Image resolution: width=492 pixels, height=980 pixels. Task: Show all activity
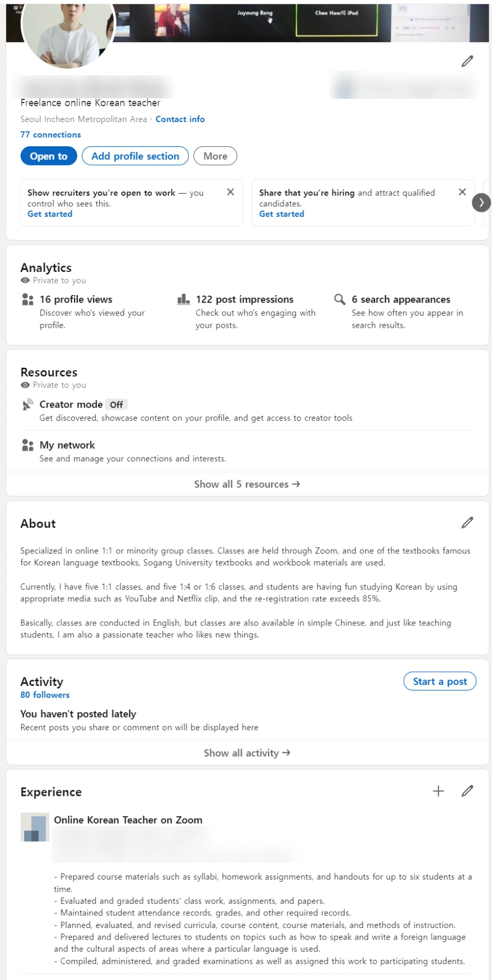point(246,752)
